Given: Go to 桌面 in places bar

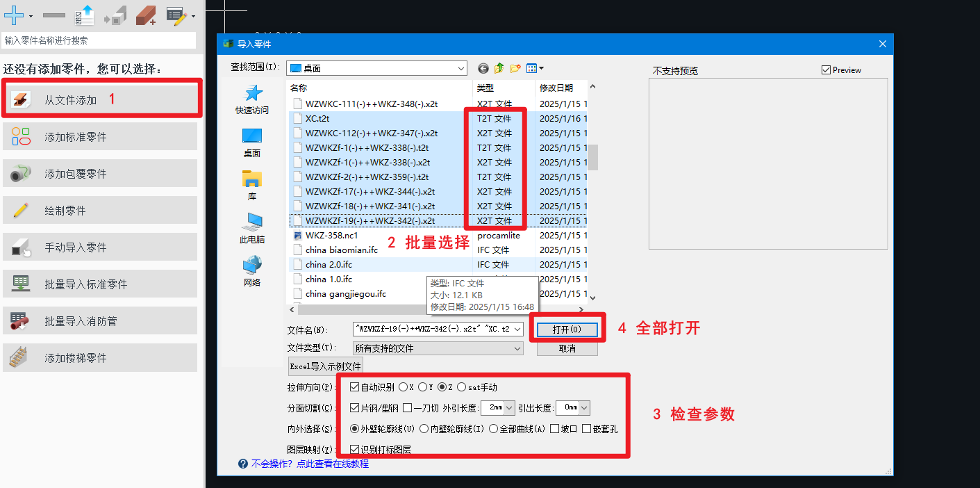Looking at the screenshot, I should [251, 143].
